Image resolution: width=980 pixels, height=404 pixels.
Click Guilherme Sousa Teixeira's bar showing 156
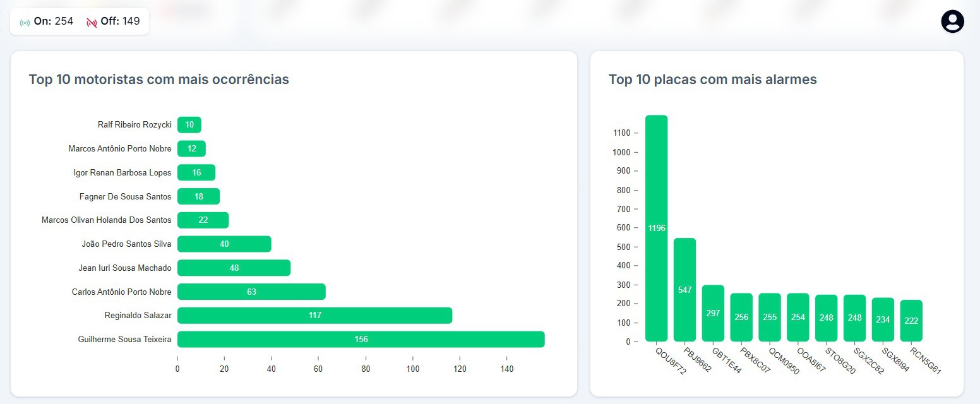point(361,339)
